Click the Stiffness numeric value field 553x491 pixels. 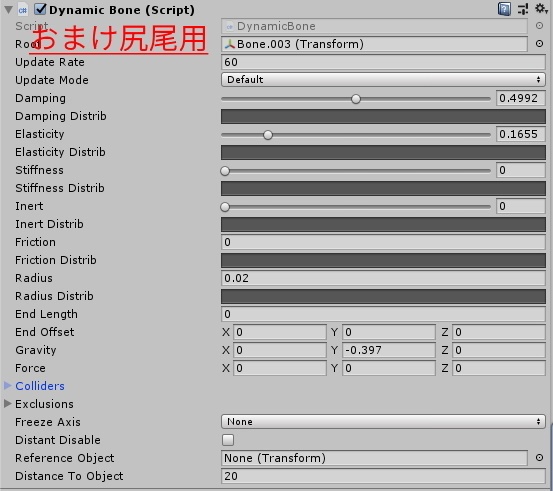[x=521, y=170]
